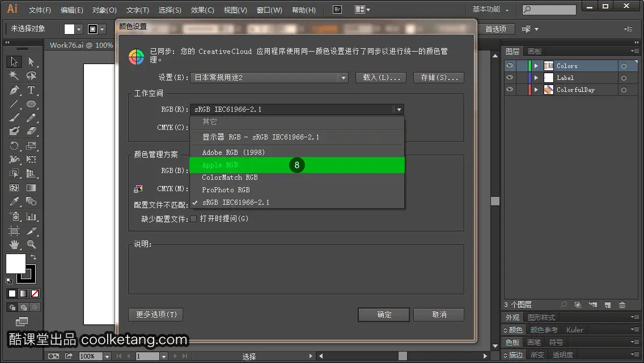
Task: Expand the Label layer
Action: pyautogui.click(x=536, y=78)
